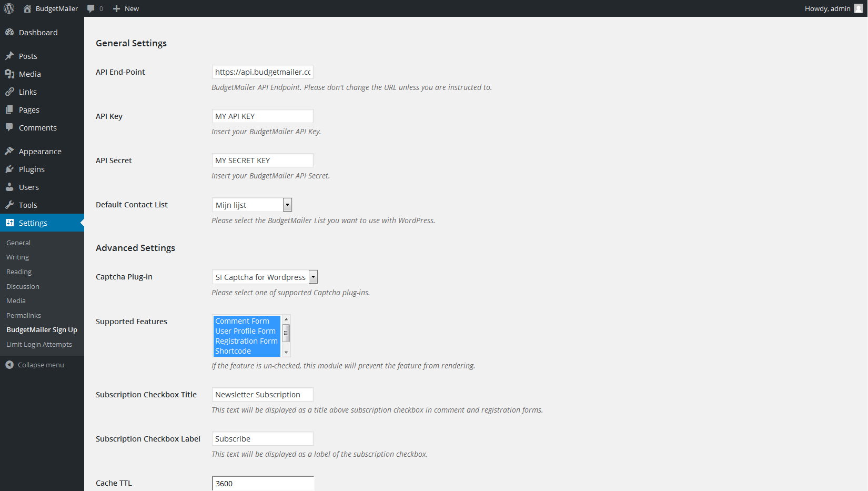Click the Settings sliders icon

pos(9,223)
